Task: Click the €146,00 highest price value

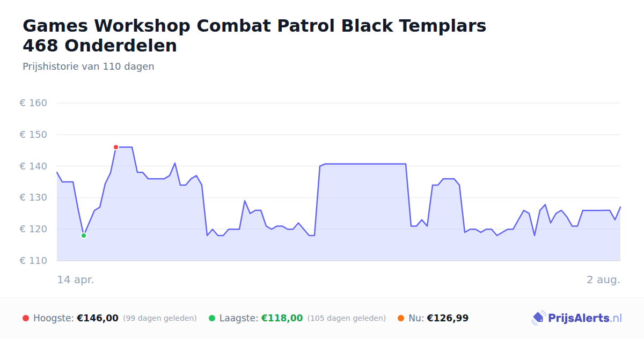Action: point(98,318)
